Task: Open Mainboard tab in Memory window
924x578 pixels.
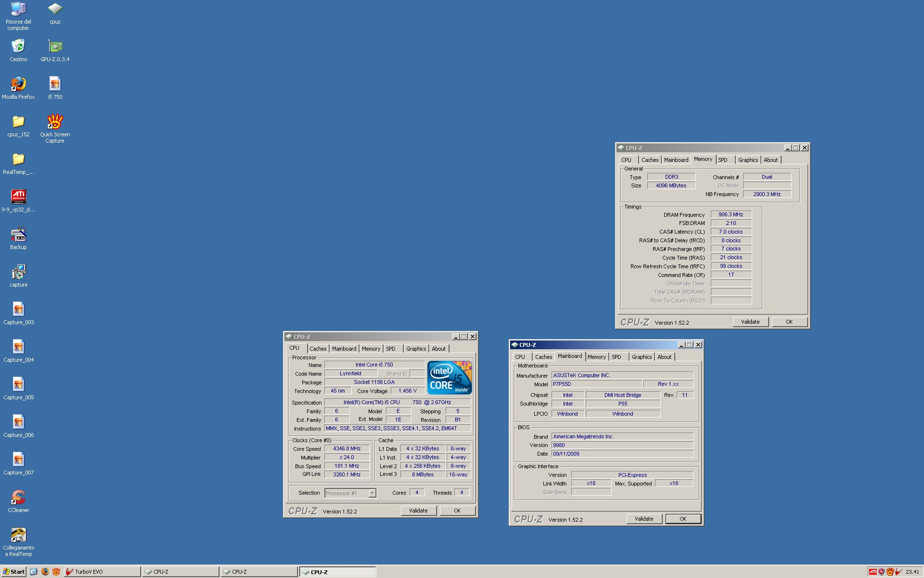Action: coord(676,160)
